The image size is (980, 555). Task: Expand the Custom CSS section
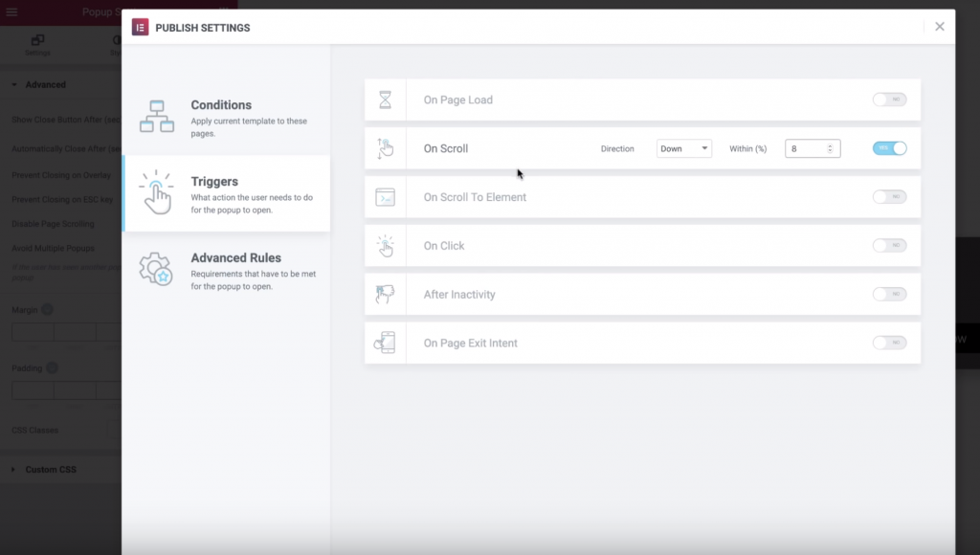[x=50, y=469]
